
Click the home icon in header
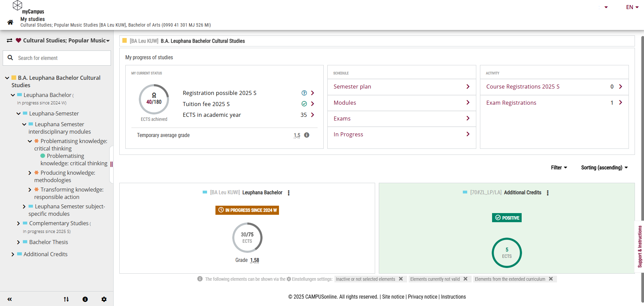10,22
